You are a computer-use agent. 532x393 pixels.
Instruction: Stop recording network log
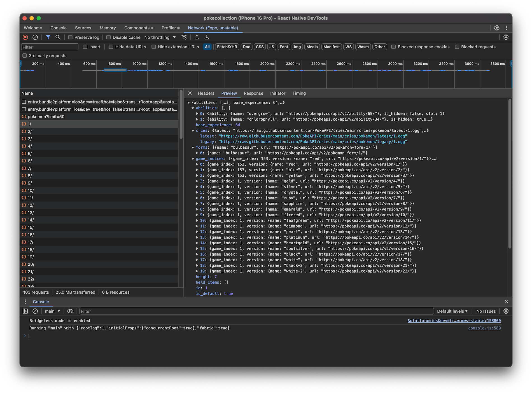pos(25,37)
